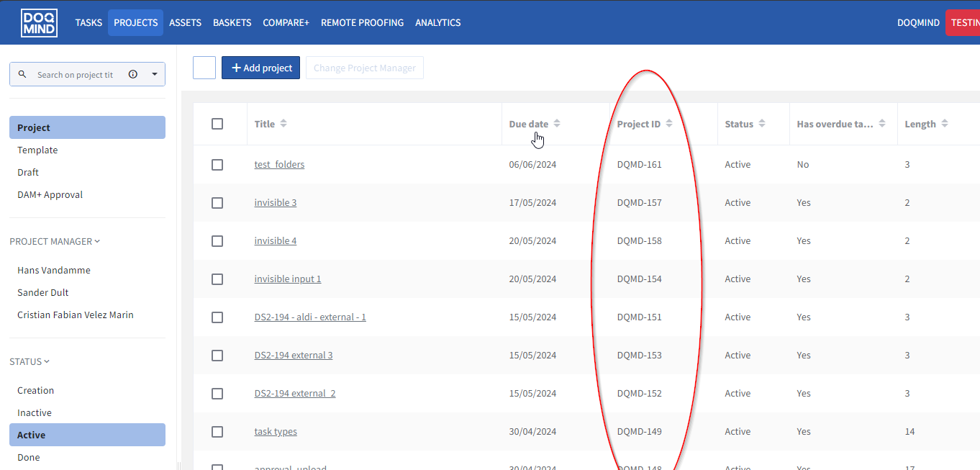Go to the ANALYTICS tab
980x470 pixels.
click(x=437, y=22)
